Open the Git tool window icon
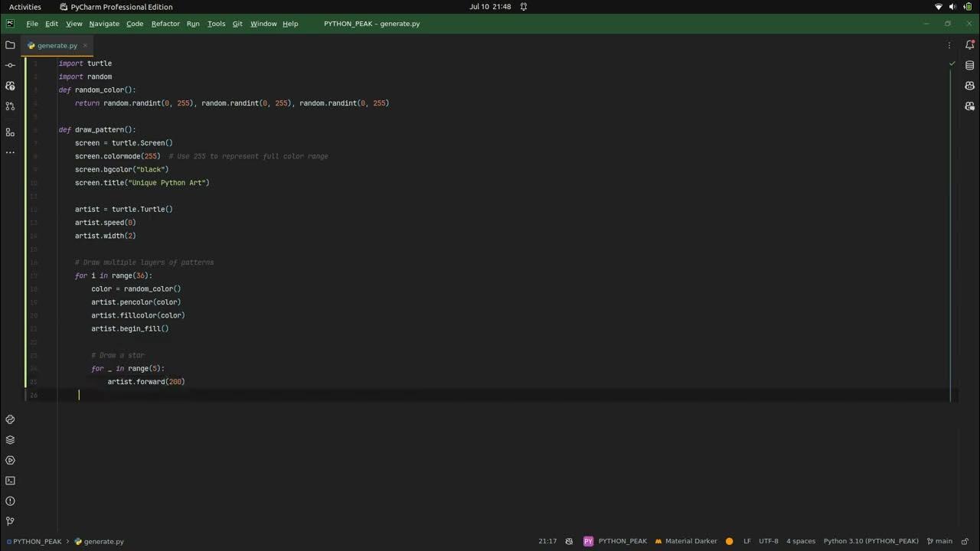Screen dimensions: 980x551 [10, 521]
